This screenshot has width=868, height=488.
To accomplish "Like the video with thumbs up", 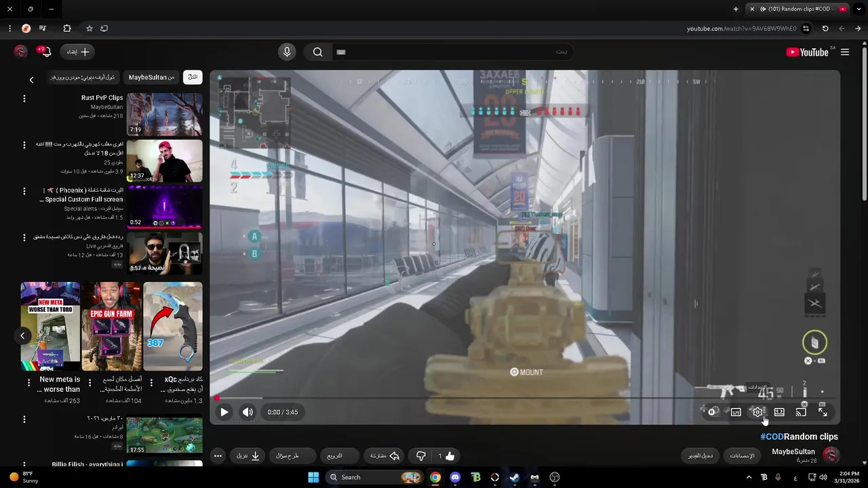I will pos(445,456).
